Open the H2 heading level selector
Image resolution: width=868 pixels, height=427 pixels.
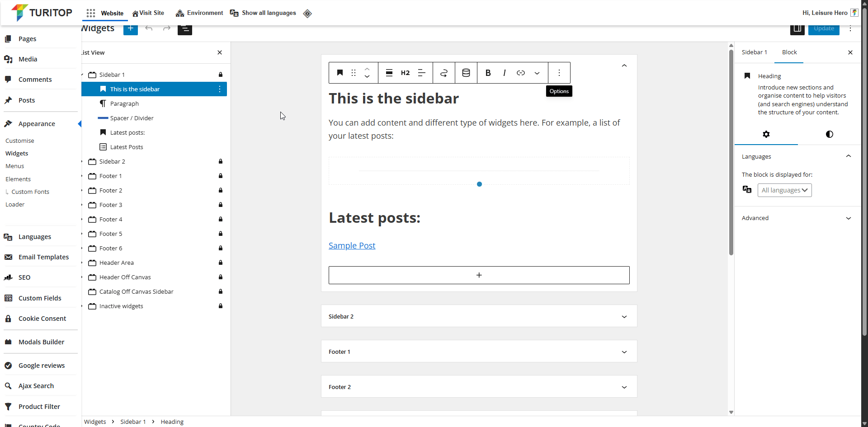tap(405, 73)
